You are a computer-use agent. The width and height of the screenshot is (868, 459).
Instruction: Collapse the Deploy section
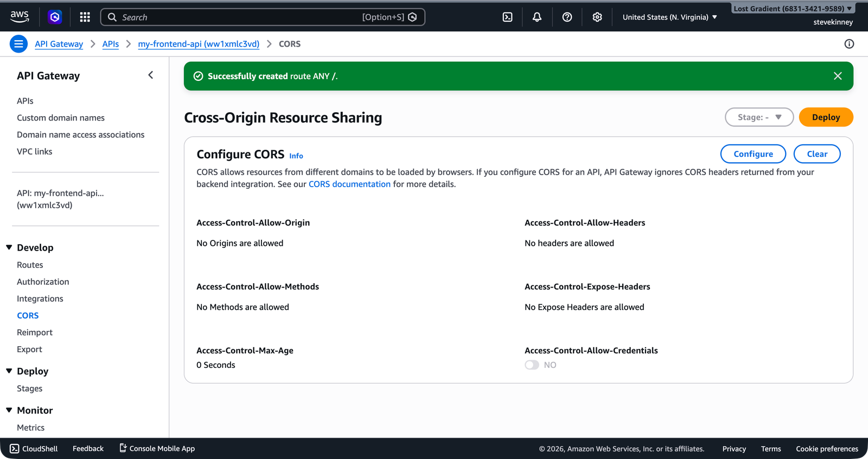(x=9, y=371)
